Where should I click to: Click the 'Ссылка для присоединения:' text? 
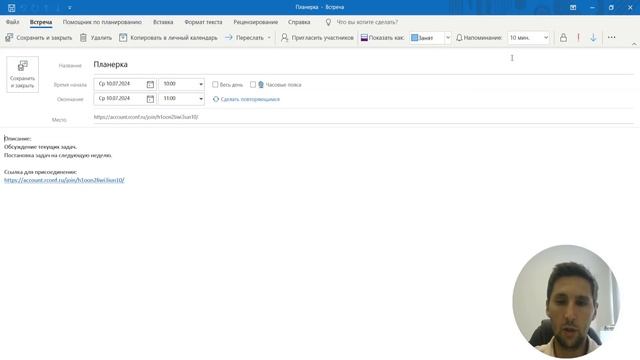pos(40,172)
